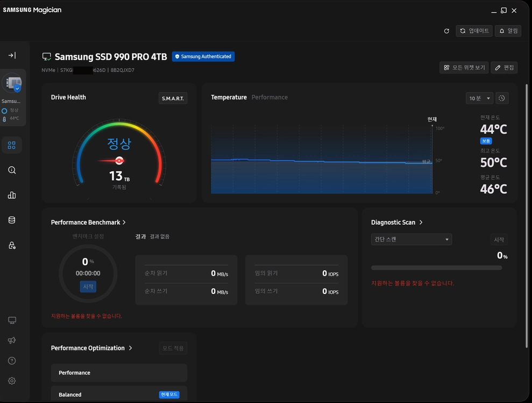The image size is (532, 403).
Task: Open the diagnostic scan magnifier icon in sidebar
Action: [x=12, y=170]
